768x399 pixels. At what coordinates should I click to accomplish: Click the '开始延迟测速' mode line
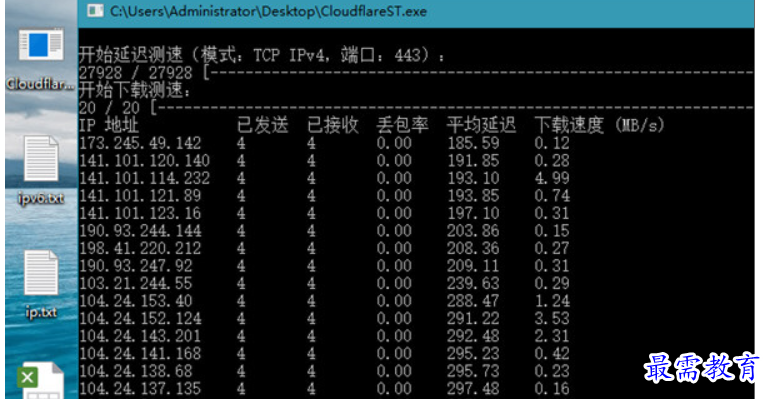[262, 55]
